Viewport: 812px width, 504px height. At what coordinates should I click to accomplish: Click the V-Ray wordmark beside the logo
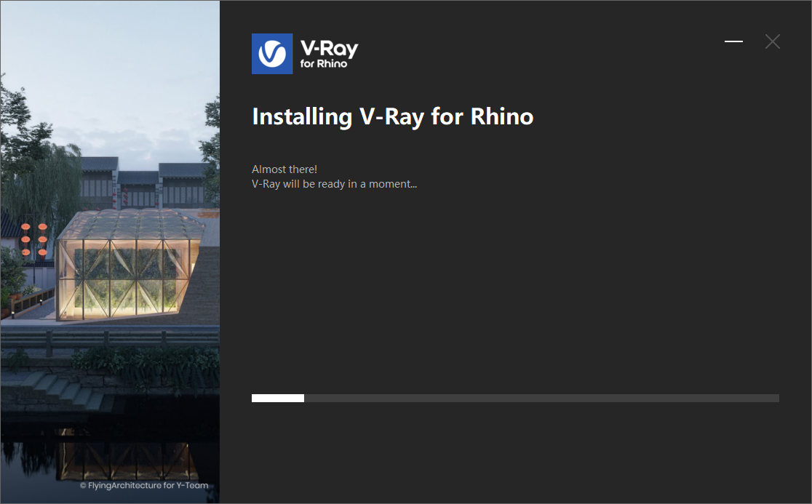coord(329,49)
